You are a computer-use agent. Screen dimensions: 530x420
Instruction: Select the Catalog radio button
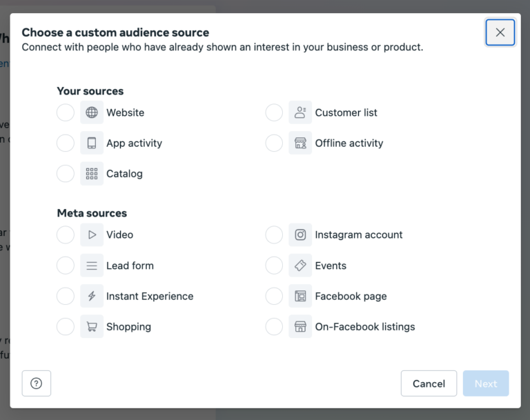tap(66, 174)
